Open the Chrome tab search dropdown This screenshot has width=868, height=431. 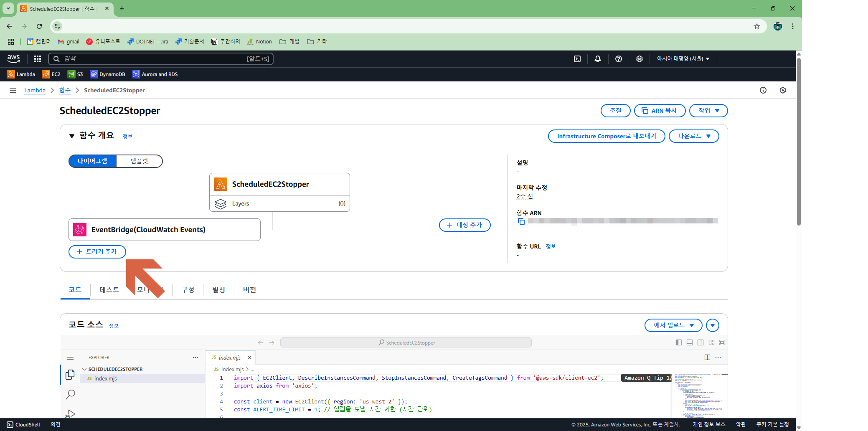8,8
